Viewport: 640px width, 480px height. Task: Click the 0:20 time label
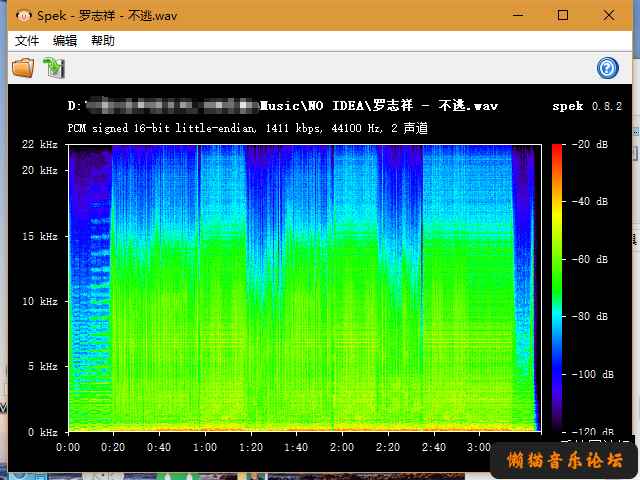coord(113,447)
